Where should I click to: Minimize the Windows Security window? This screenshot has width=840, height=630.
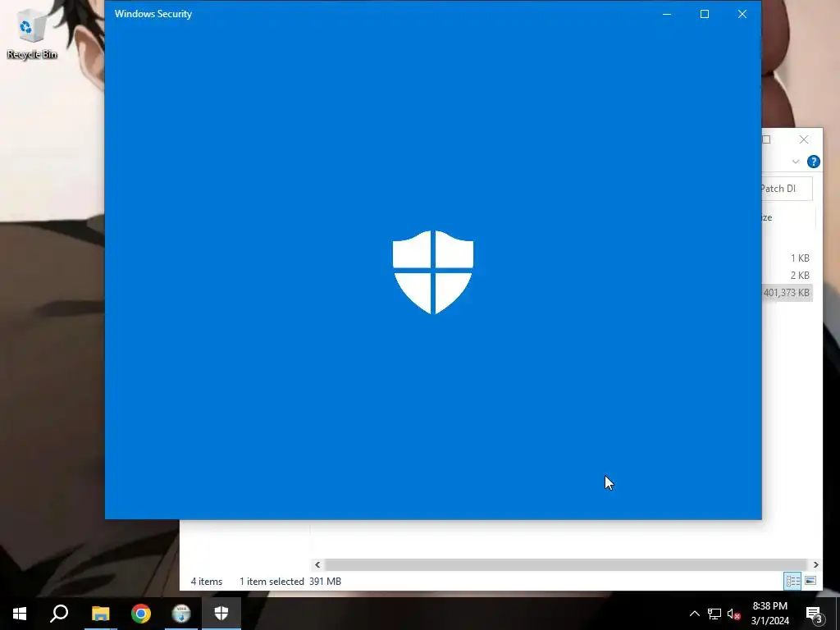667,14
